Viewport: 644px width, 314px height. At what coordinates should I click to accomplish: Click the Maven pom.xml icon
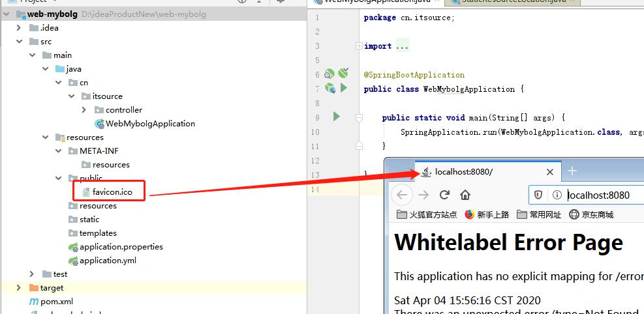(x=34, y=302)
